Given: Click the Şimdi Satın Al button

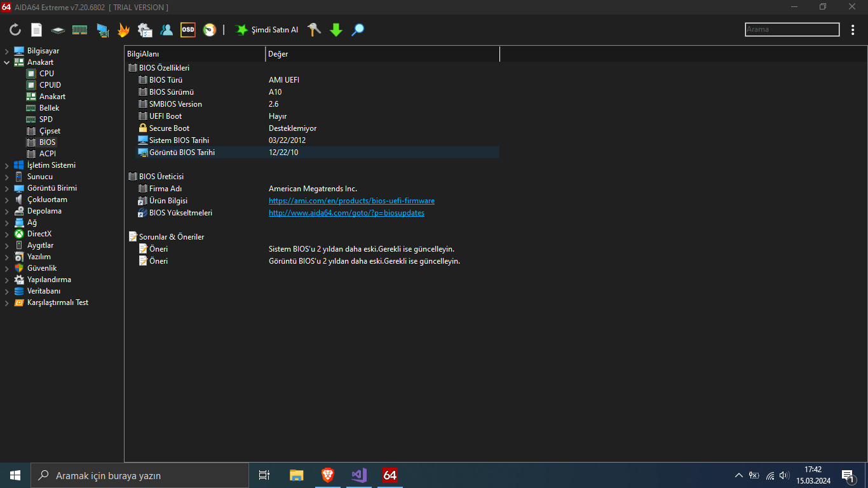Looking at the screenshot, I should 267,30.
